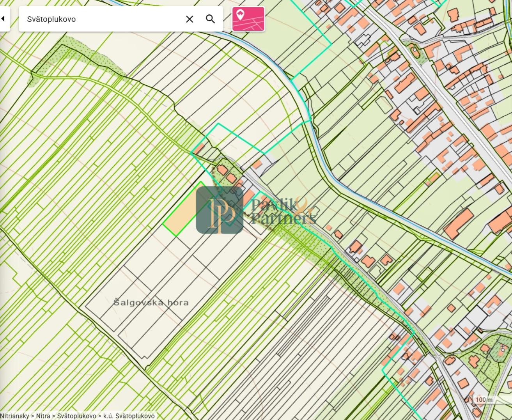The width and height of the screenshot is (512, 420).
Task: Select the Svätoplukovo municipality breadcrumb
Action: pyautogui.click(x=76, y=416)
